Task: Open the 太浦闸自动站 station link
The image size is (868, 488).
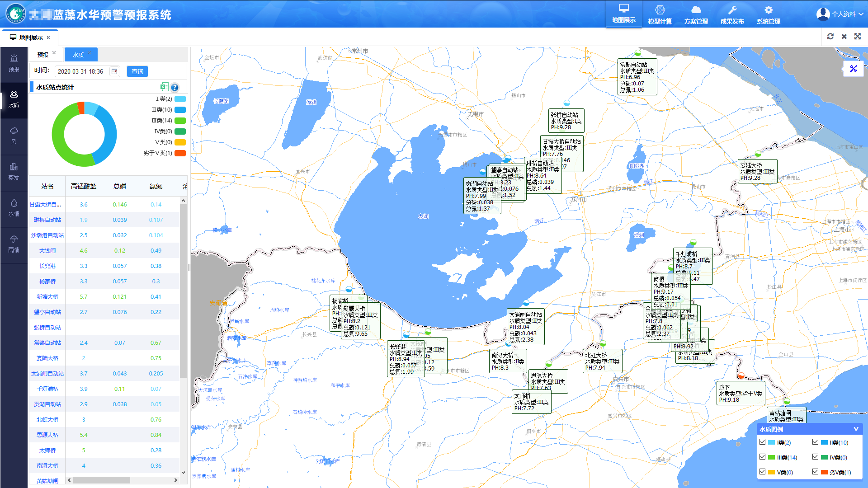Action: [x=47, y=374]
